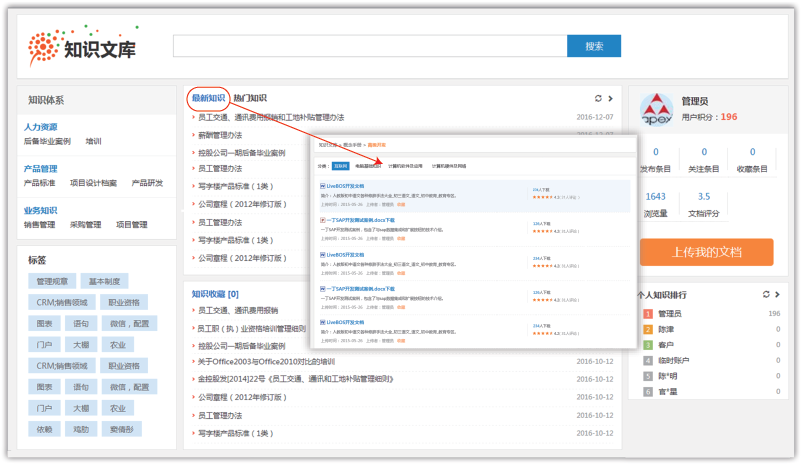Click the rank 3 badge next to 客户
The height and width of the screenshot is (464, 802).
(x=648, y=345)
